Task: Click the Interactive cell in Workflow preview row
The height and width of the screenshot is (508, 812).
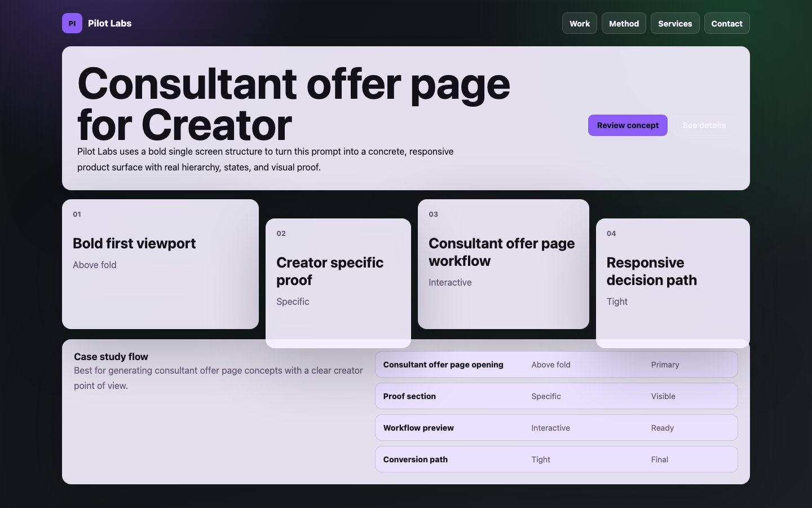Action: (x=550, y=428)
